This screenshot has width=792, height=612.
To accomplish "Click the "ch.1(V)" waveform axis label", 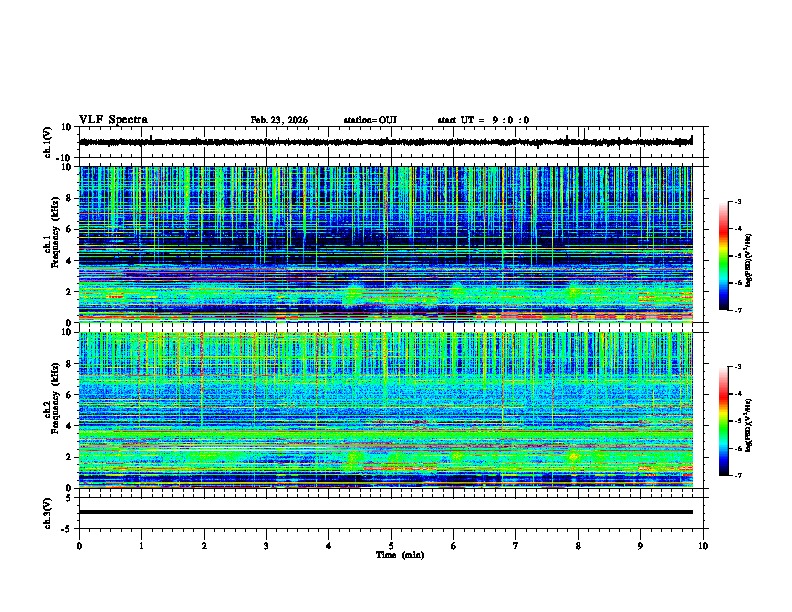I will click(47, 142).
